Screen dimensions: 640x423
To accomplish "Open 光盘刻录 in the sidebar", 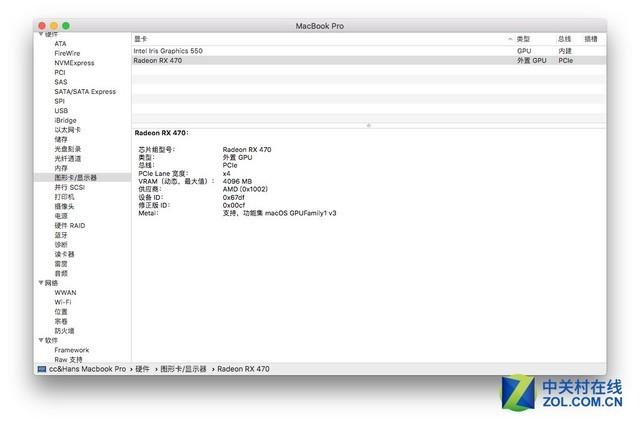I will click(x=68, y=149).
